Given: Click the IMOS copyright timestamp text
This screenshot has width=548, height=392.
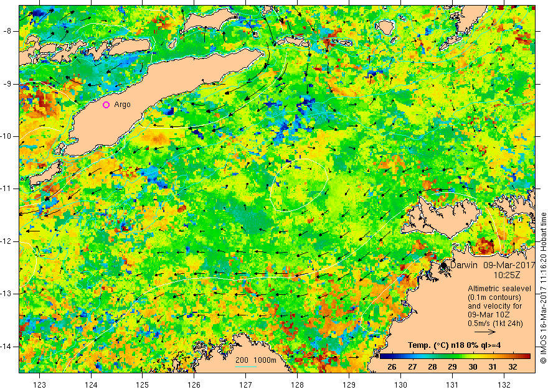Looking at the screenshot, I should click(x=543, y=288).
